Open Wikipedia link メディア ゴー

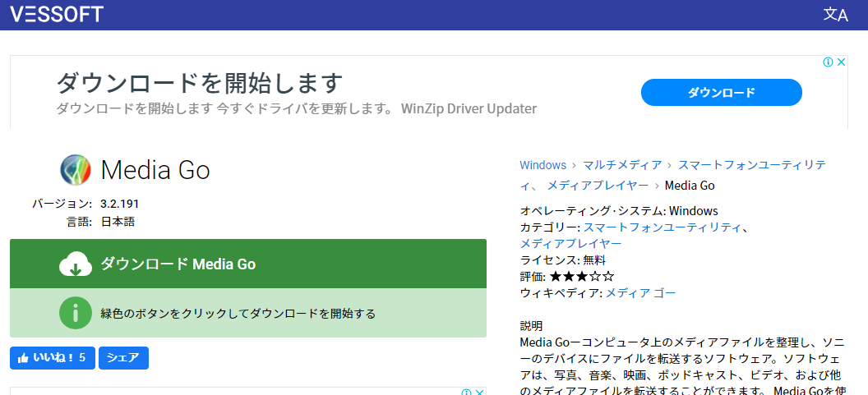pyautogui.click(x=640, y=293)
